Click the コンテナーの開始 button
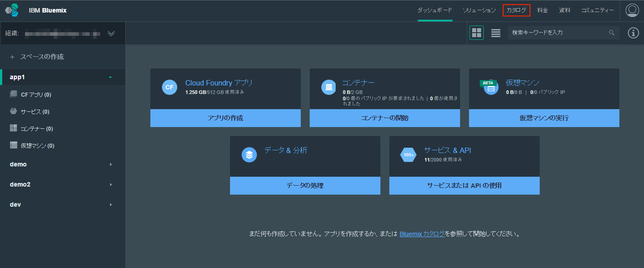 [x=385, y=118]
